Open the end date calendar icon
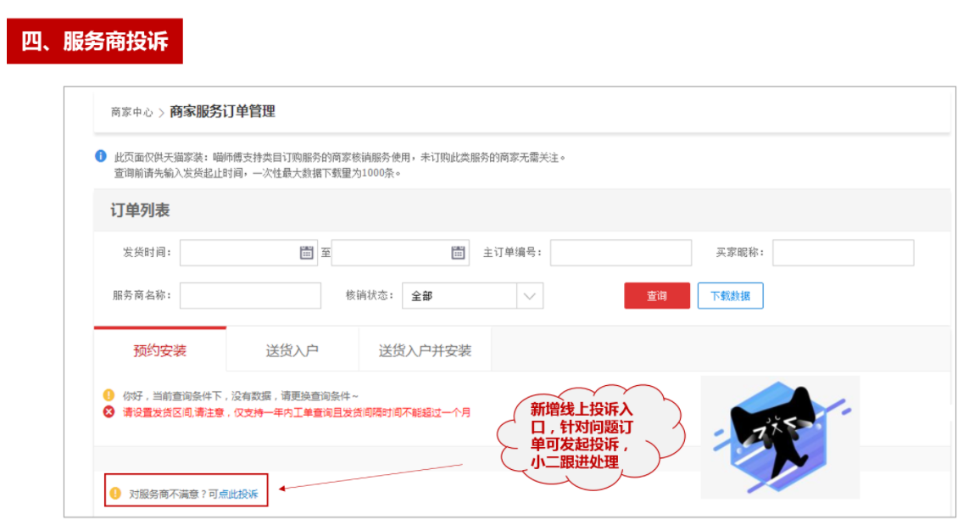 (x=458, y=253)
